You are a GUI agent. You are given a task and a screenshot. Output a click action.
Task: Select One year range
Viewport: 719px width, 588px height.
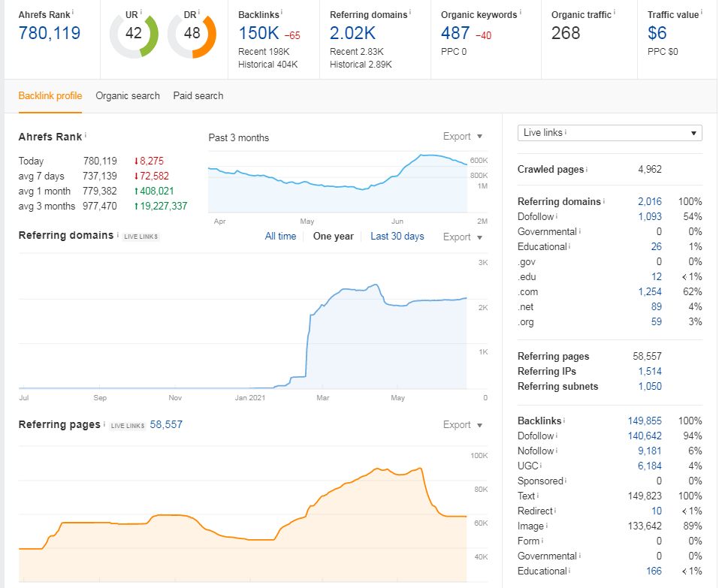[334, 237]
